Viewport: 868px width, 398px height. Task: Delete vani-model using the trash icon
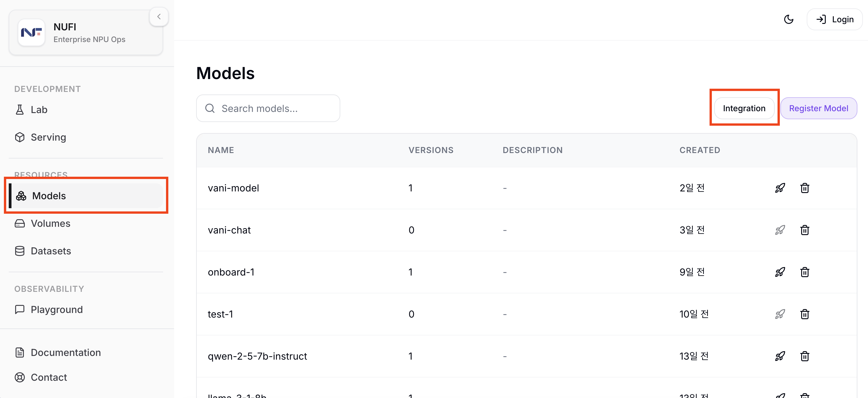805,188
